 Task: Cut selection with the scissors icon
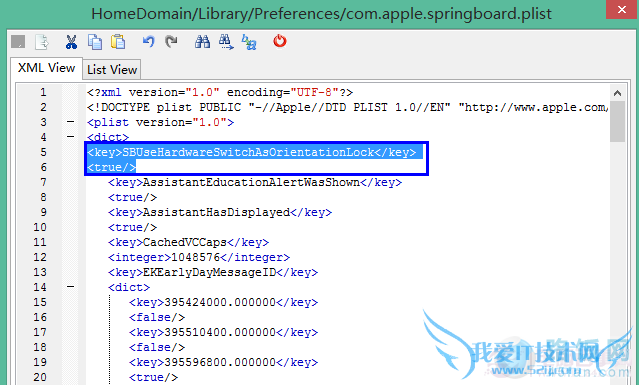tap(71, 42)
